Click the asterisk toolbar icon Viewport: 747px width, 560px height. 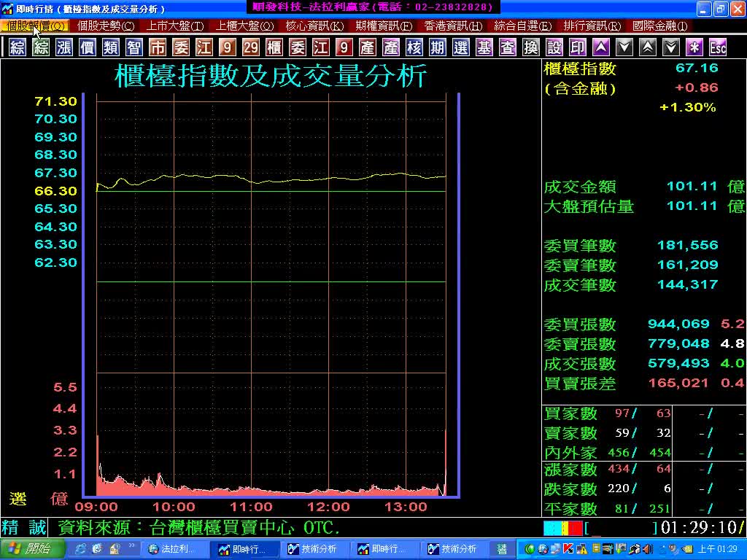click(694, 48)
